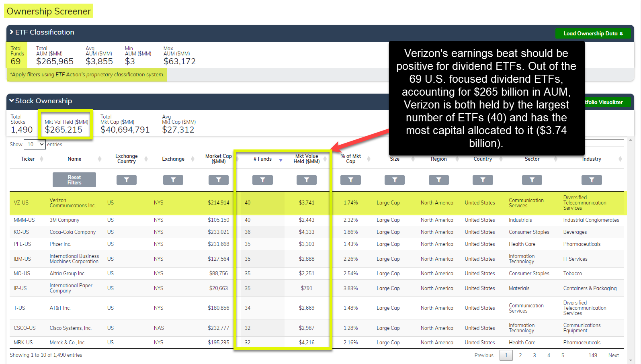Click the Altria Group Inc name
This screenshot has width=641, height=364.
click(x=67, y=274)
